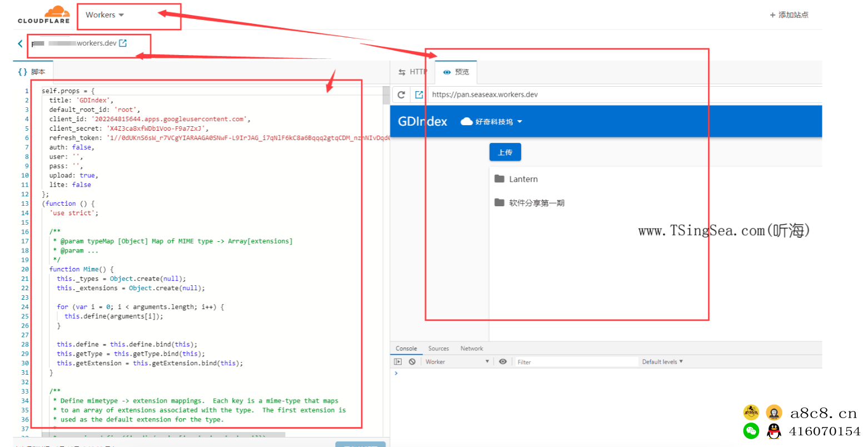Go back with the left chevron arrow
Image resolution: width=868 pixels, height=447 pixels.
[x=20, y=43]
